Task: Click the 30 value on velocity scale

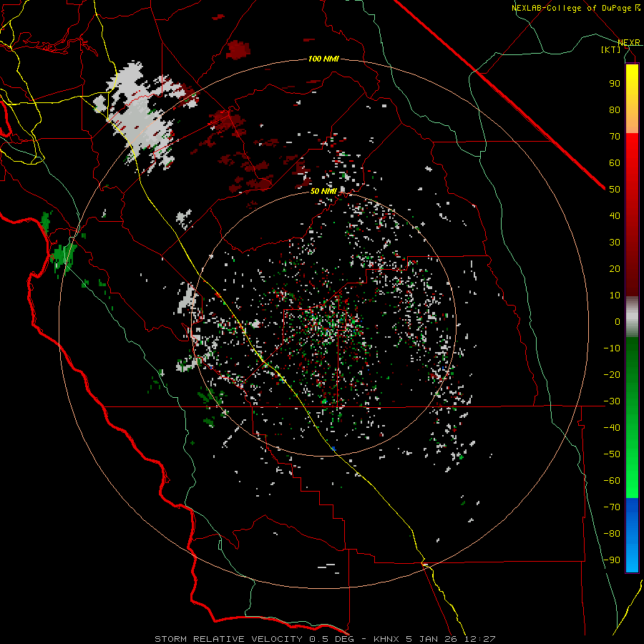Action: point(615,243)
